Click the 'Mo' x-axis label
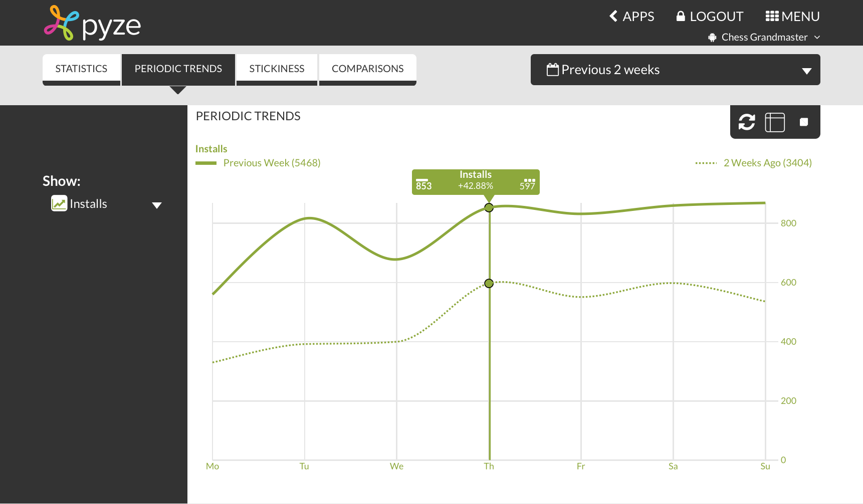This screenshot has height=504, width=863. coord(212,466)
